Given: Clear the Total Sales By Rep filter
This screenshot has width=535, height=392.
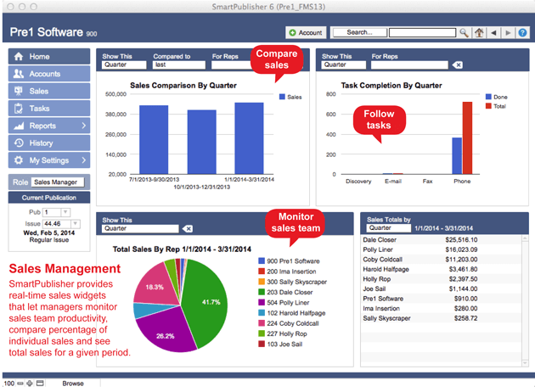Looking at the screenshot, I should click(x=188, y=229).
